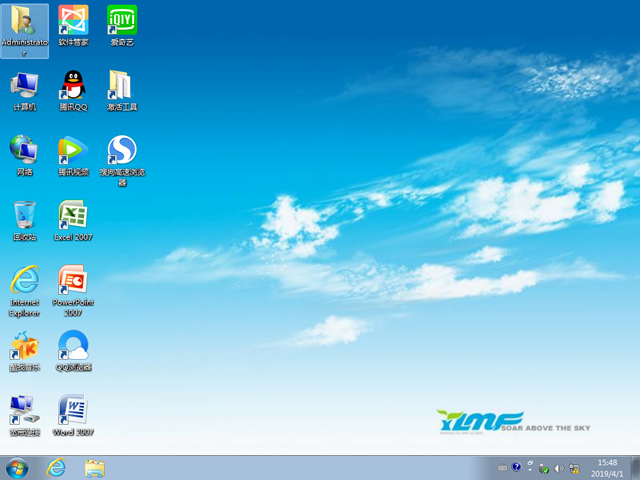The height and width of the screenshot is (480, 640).
Task: Click the speaker volume tray icon
Action: (x=558, y=468)
